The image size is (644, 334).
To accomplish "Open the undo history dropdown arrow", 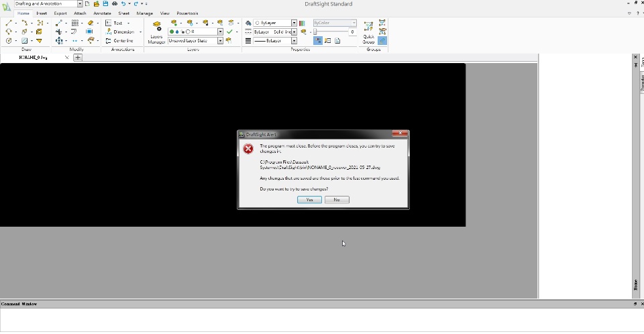I will click(x=129, y=4).
